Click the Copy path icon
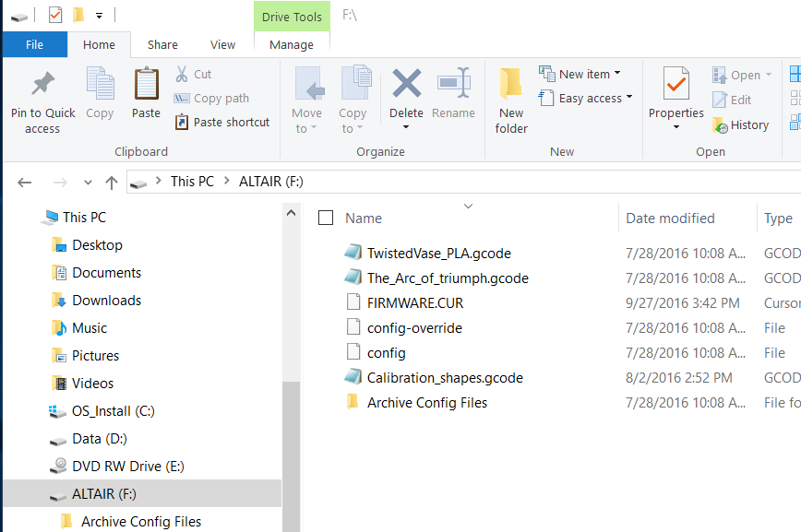 point(182,98)
